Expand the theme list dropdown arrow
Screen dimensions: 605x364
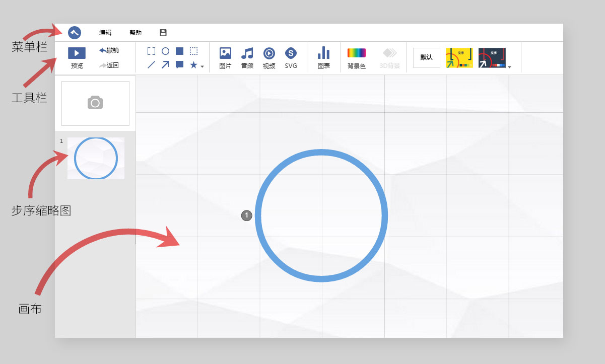pos(510,66)
